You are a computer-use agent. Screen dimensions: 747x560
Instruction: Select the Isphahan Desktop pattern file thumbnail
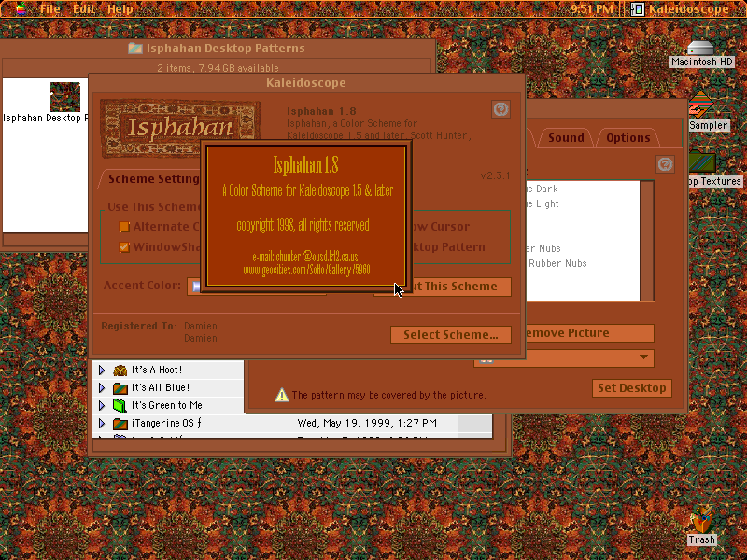tap(65, 97)
